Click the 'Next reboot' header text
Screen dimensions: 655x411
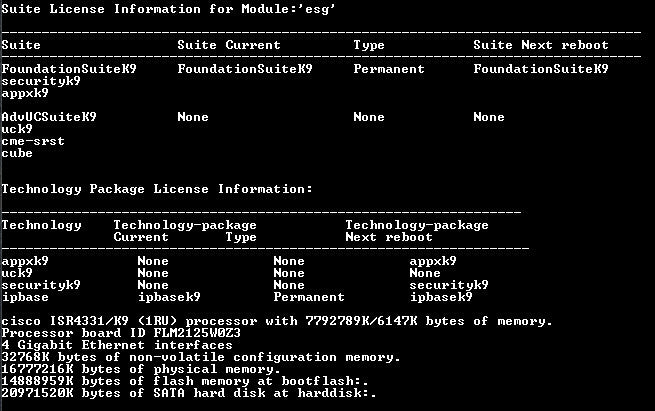389,237
